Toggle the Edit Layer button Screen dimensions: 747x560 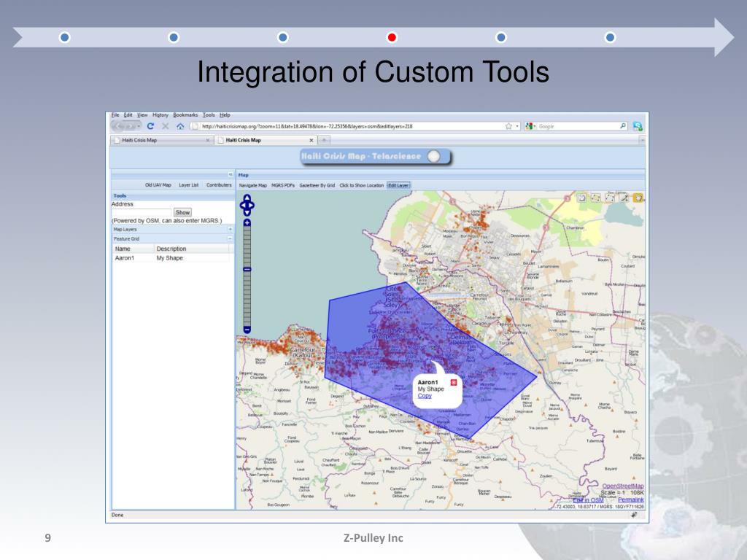coord(398,185)
